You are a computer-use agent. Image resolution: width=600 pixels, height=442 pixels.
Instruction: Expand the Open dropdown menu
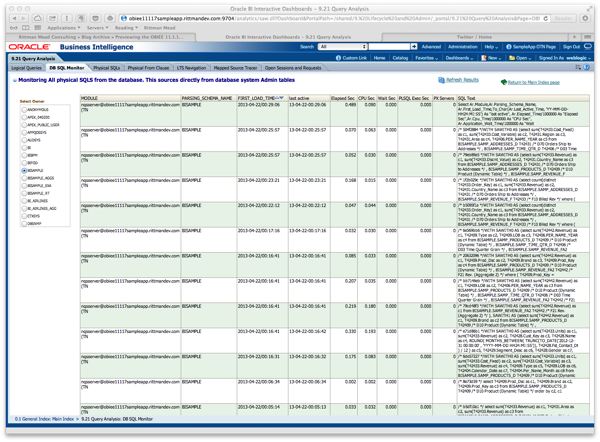520,58
